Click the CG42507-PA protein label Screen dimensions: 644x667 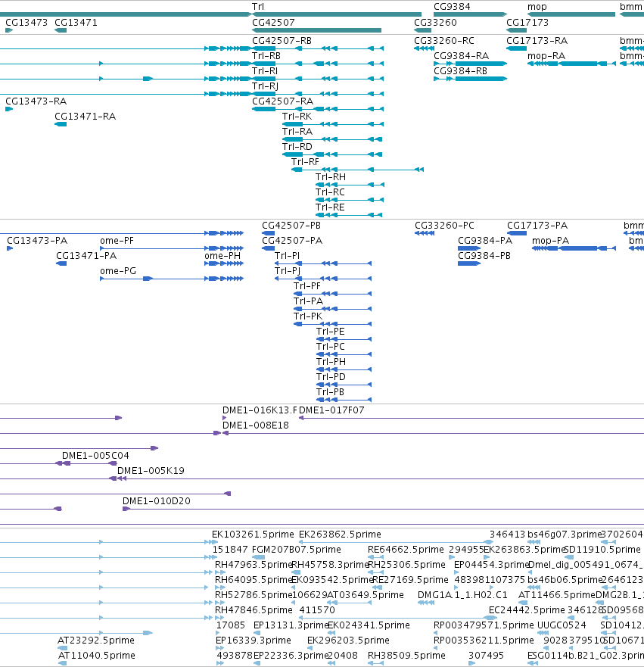coord(292,240)
